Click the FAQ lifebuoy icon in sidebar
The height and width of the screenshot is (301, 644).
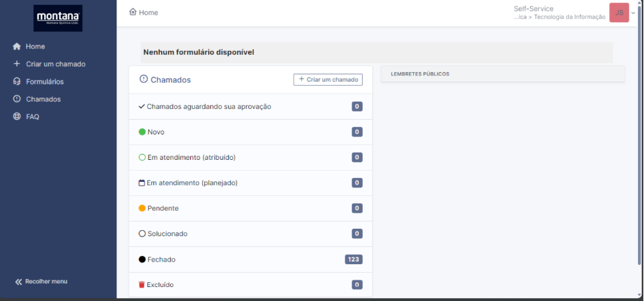click(x=17, y=116)
